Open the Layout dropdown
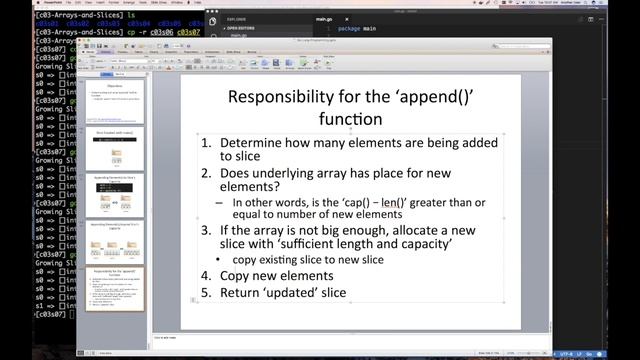This screenshot has height=360, width=640. pos(99,61)
